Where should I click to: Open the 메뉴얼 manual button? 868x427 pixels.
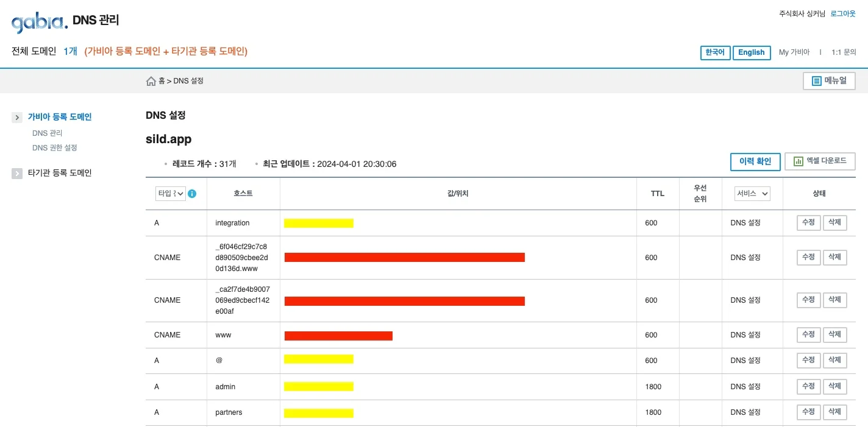click(x=829, y=81)
